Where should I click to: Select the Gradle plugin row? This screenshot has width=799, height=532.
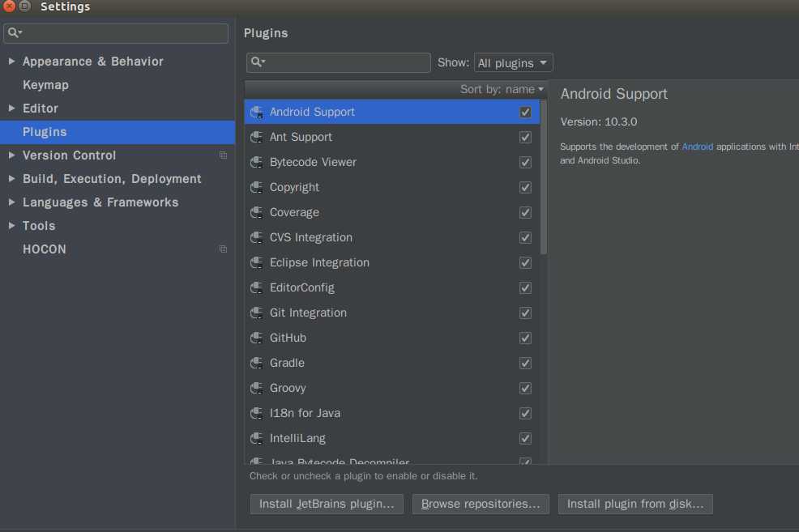coord(392,363)
